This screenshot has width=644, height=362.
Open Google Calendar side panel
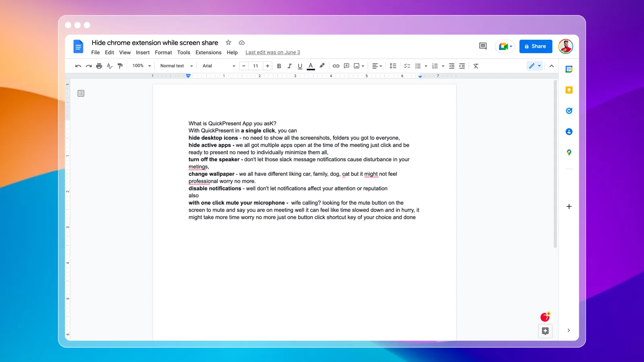(x=569, y=69)
